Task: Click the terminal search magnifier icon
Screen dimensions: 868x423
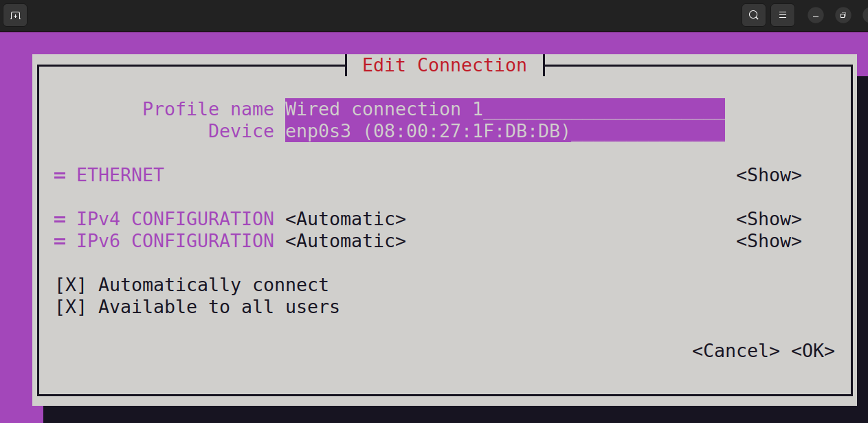Action: (x=754, y=15)
